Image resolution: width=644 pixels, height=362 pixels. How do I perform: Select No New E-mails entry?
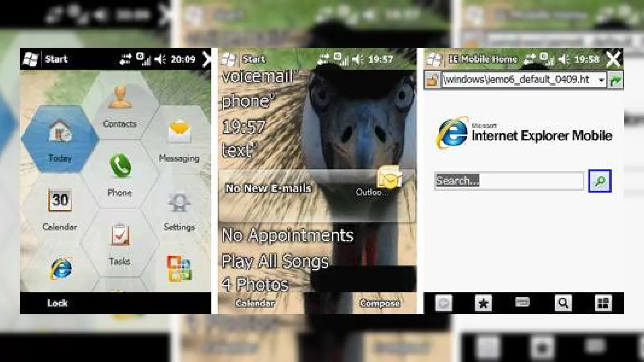(x=268, y=188)
